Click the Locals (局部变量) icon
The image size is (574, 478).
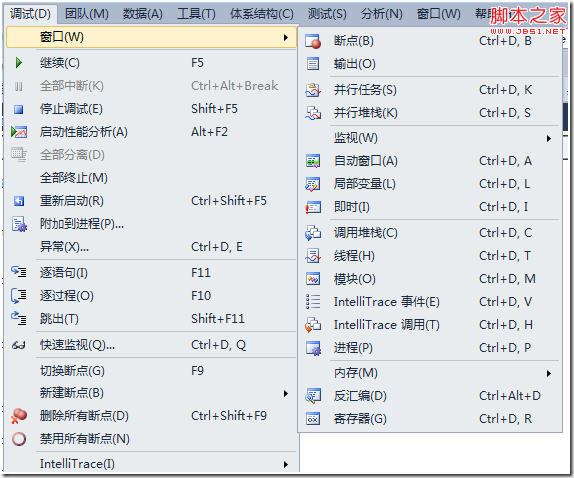(313, 184)
